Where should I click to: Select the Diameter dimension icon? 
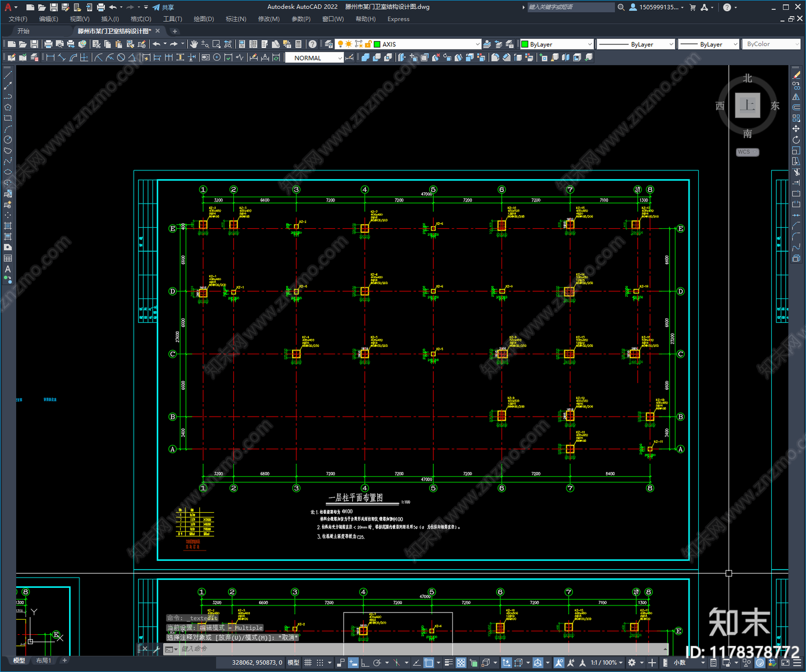[121, 57]
